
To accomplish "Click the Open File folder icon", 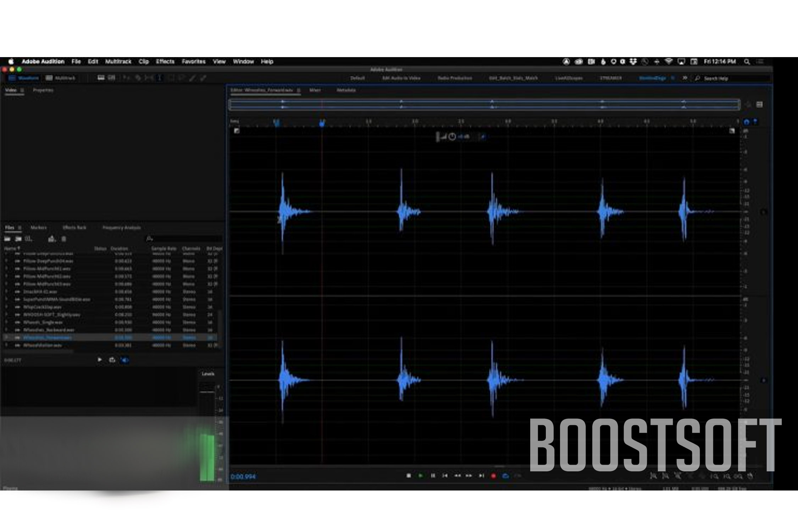I will click(7, 239).
